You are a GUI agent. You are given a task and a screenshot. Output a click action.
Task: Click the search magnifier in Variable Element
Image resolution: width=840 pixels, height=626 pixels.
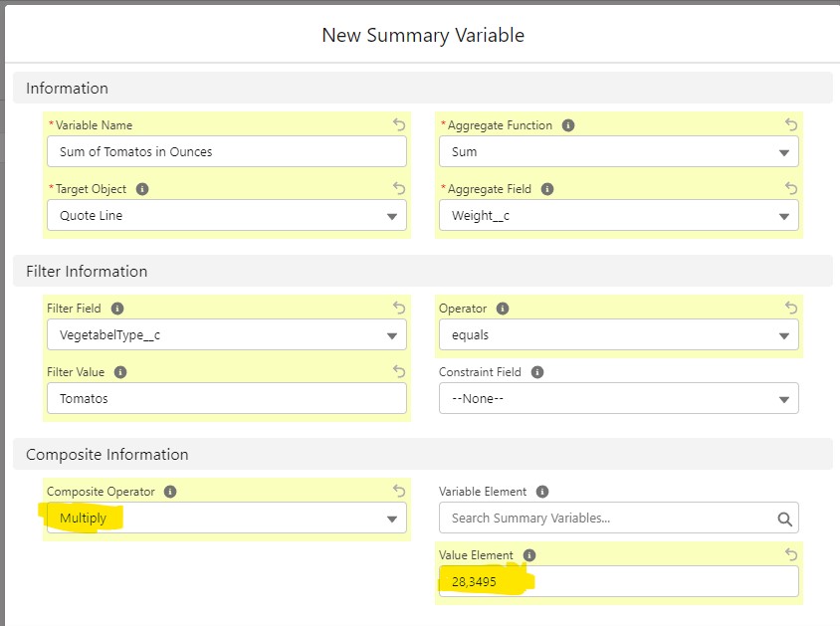[x=784, y=519]
